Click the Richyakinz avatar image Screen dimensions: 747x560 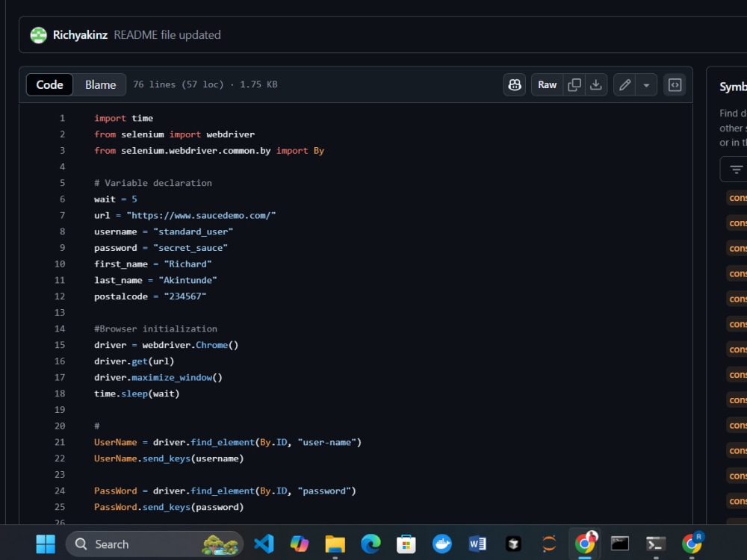[x=39, y=35]
